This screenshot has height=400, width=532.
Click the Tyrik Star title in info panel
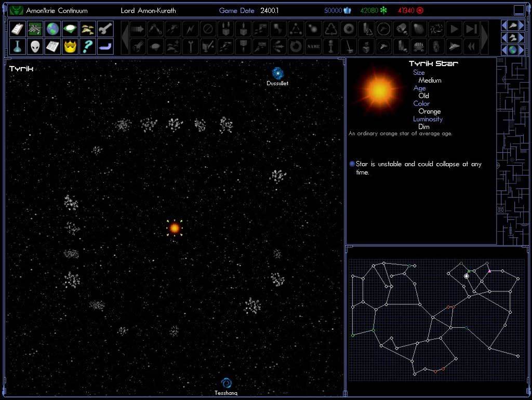433,63
